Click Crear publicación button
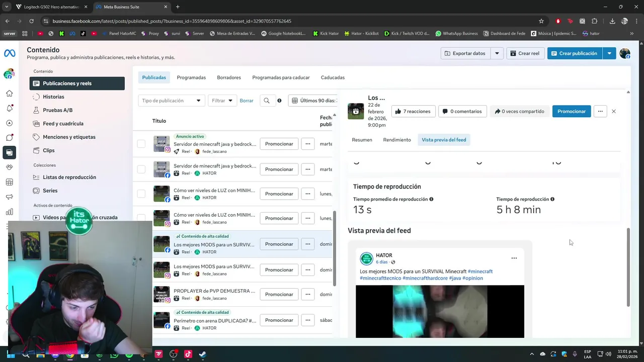Image resolution: width=644 pixels, height=362 pixels. pos(575,53)
